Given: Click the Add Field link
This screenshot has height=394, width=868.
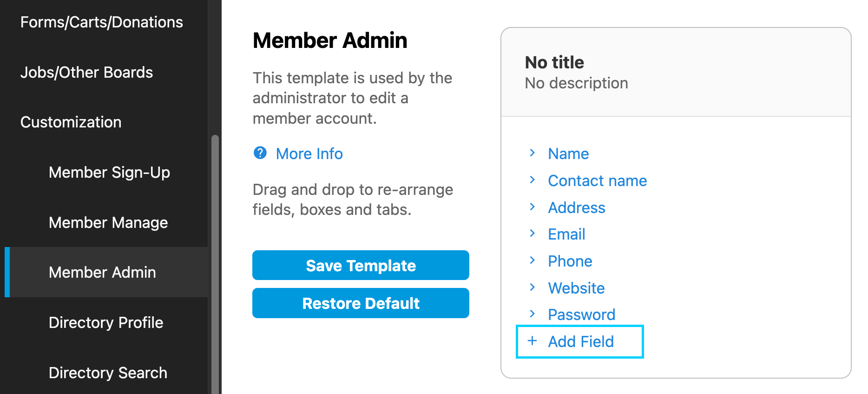Looking at the screenshot, I should click(x=581, y=342).
